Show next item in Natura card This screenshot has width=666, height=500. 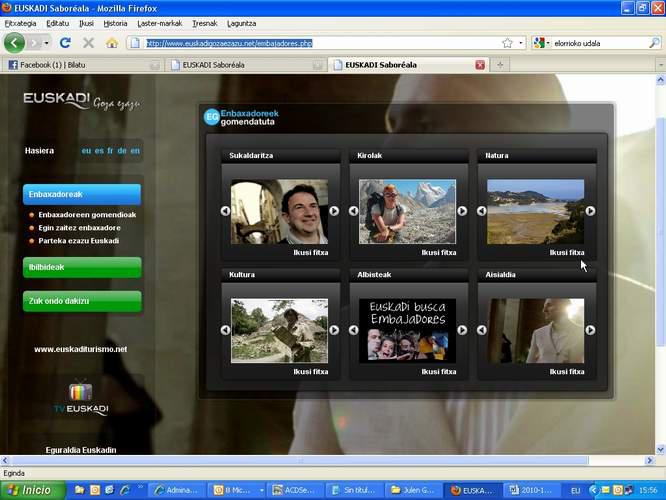590,211
